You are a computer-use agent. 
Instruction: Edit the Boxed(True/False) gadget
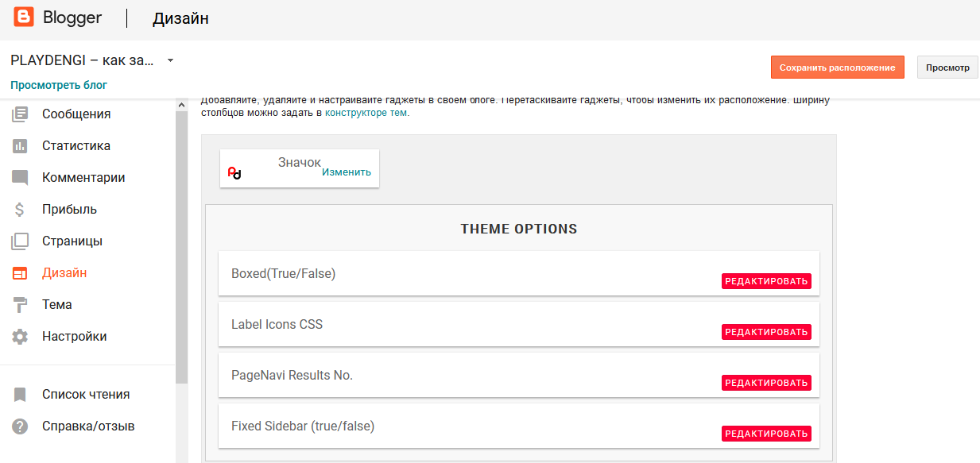click(766, 281)
